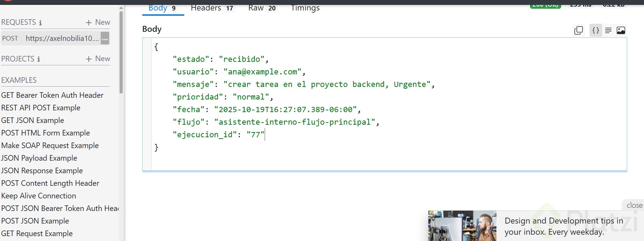
Task: Open the Headers response tab
Action: pos(212,8)
